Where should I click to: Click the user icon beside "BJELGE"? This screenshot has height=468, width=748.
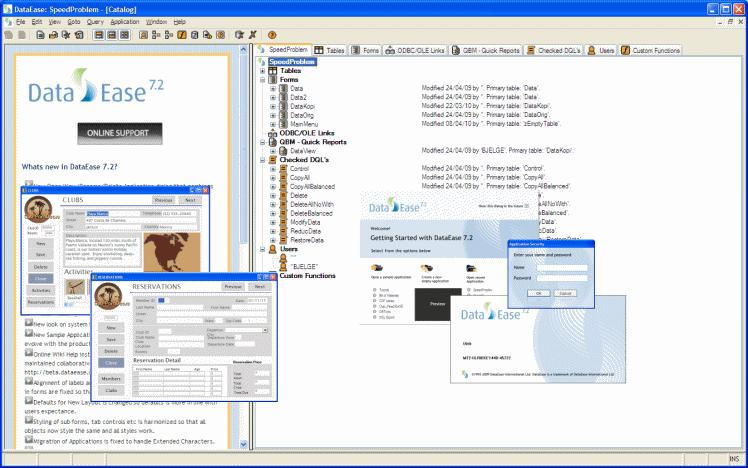283,266
